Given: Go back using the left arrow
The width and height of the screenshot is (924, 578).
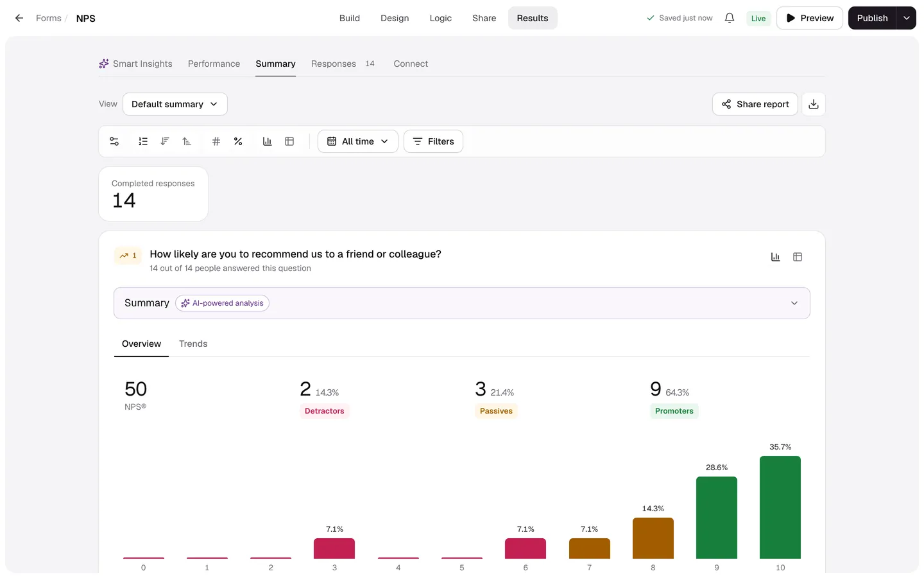Looking at the screenshot, I should pyautogui.click(x=19, y=18).
